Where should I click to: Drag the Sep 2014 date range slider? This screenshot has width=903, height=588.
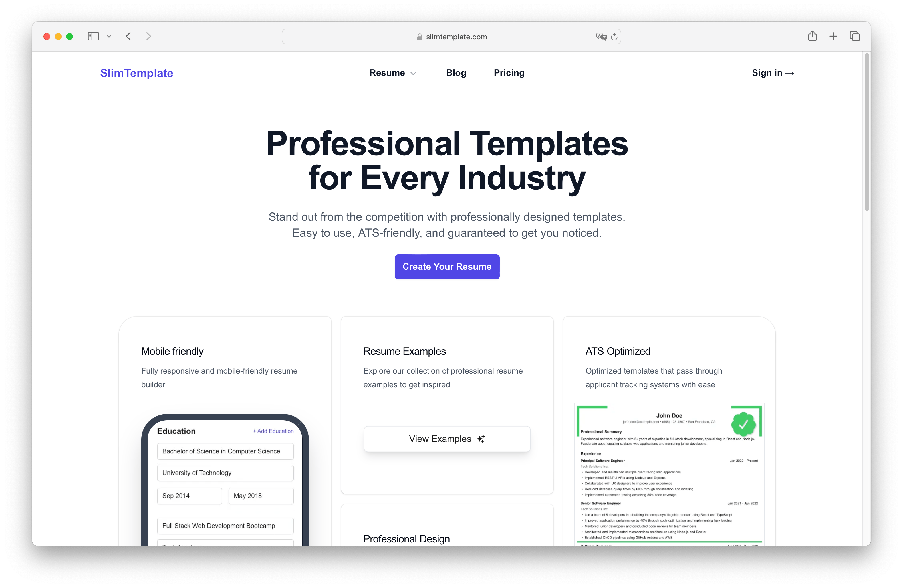[x=189, y=494]
